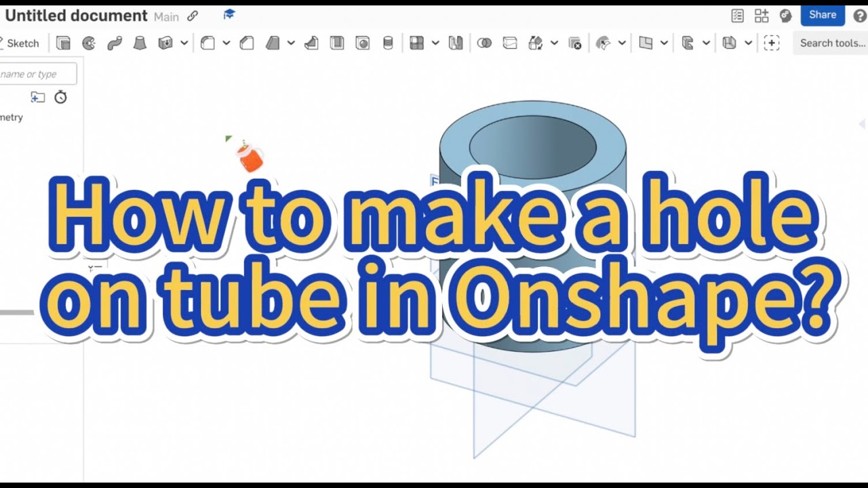Image resolution: width=868 pixels, height=488 pixels.
Task: Click the Main branch label
Action: [x=166, y=17]
